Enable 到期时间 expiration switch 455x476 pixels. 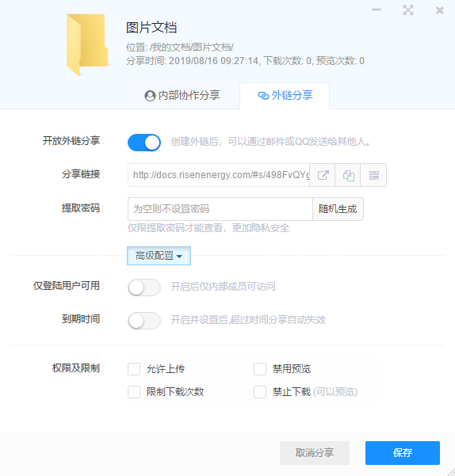coord(144,321)
